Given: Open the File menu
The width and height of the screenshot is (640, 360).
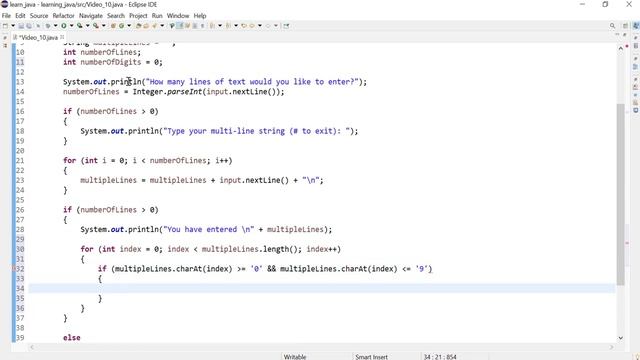Looking at the screenshot, I should [6, 16].
